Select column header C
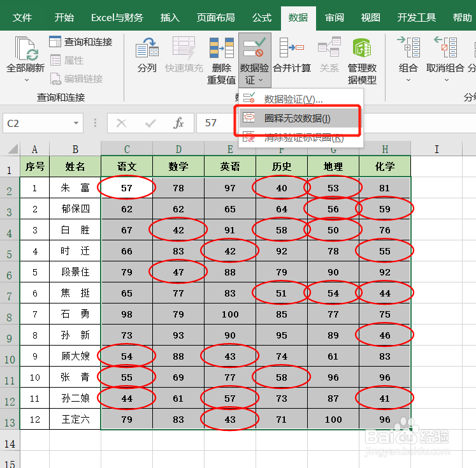476x468 pixels. 127,149
